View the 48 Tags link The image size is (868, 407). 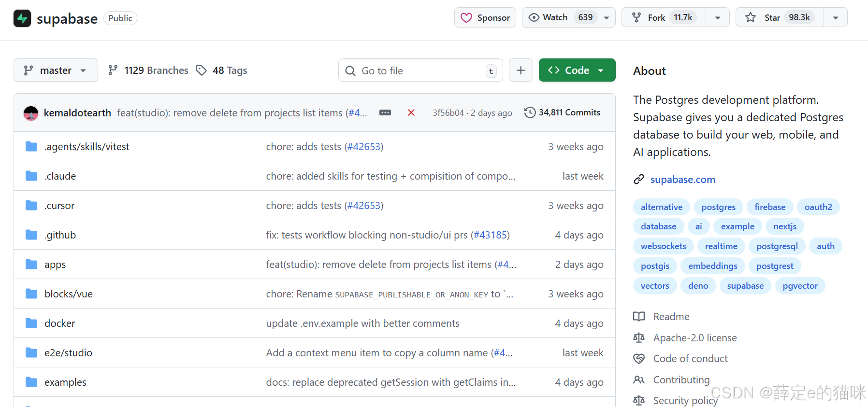222,70
